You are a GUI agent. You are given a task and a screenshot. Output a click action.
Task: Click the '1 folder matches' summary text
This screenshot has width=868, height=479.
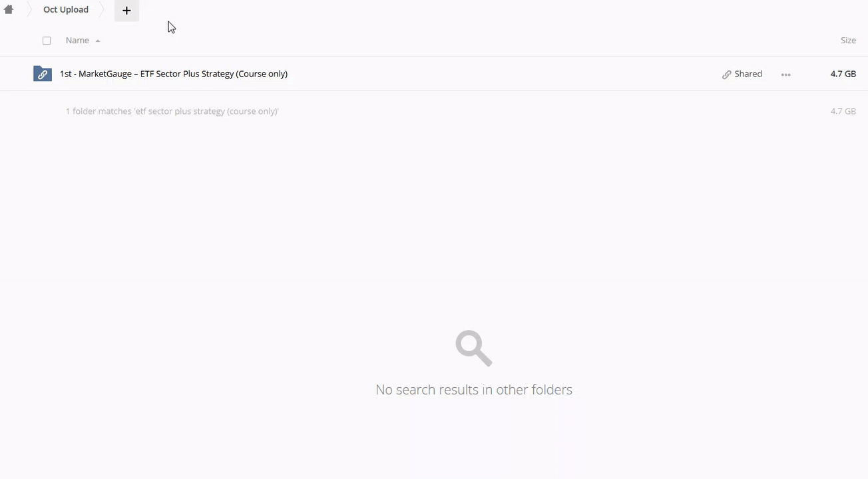click(172, 111)
